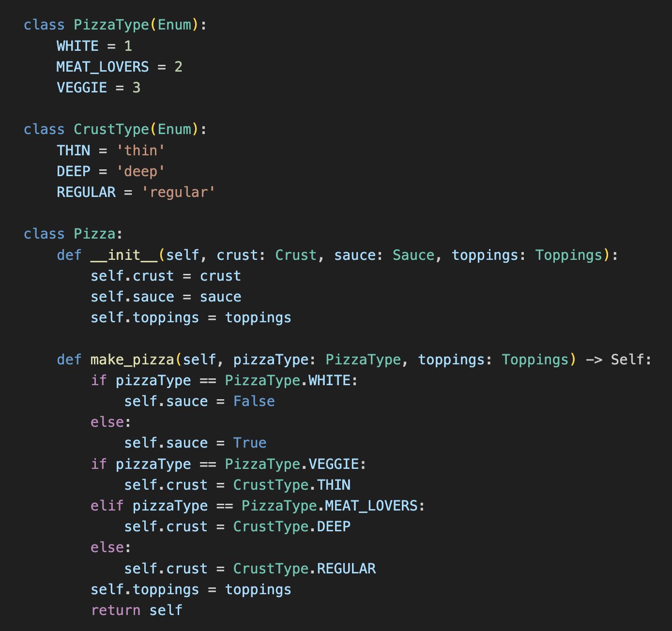
Task: Click the Sauce type annotation
Action: click(413, 255)
